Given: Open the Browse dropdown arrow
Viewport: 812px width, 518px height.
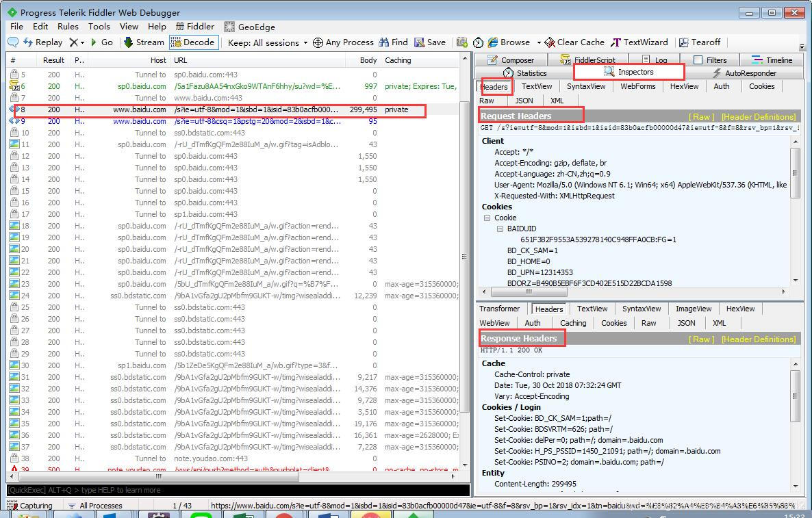Looking at the screenshot, I should tap(539, 43).
